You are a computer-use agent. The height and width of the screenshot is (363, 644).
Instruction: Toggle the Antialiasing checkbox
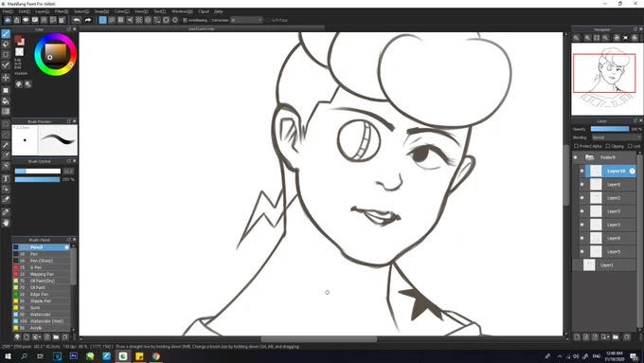pos(186,20)
